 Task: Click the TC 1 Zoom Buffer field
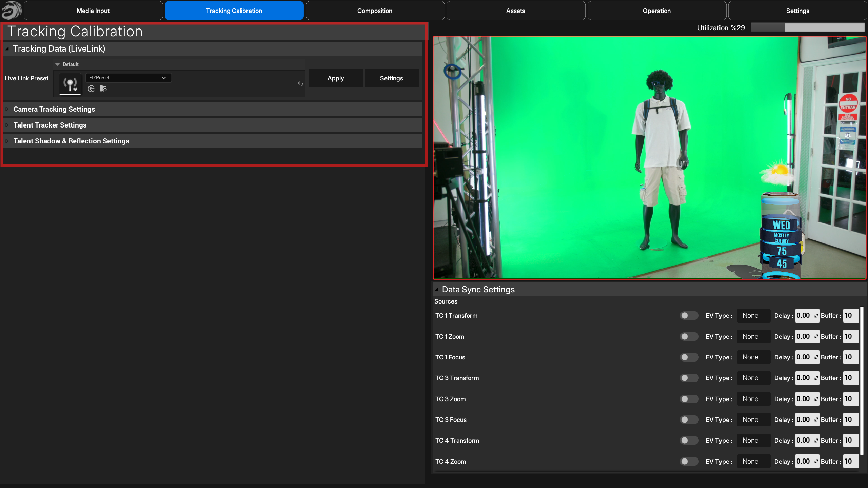(850, 337)
